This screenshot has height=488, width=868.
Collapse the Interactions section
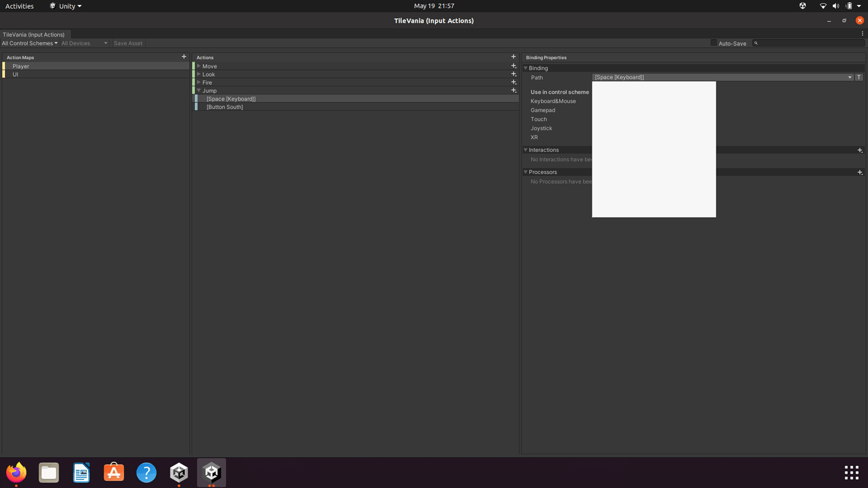[526, 150]
